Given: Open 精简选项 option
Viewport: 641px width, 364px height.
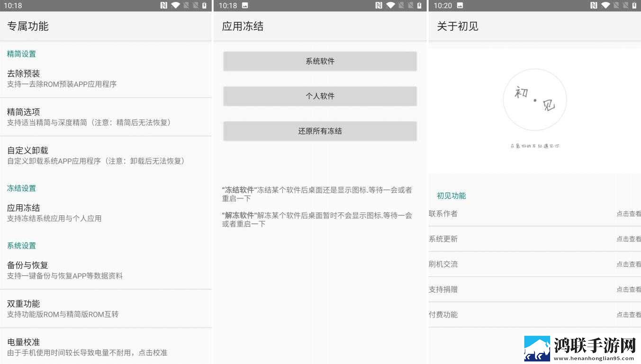Looking at the screenshot, I should click(106, 117).
